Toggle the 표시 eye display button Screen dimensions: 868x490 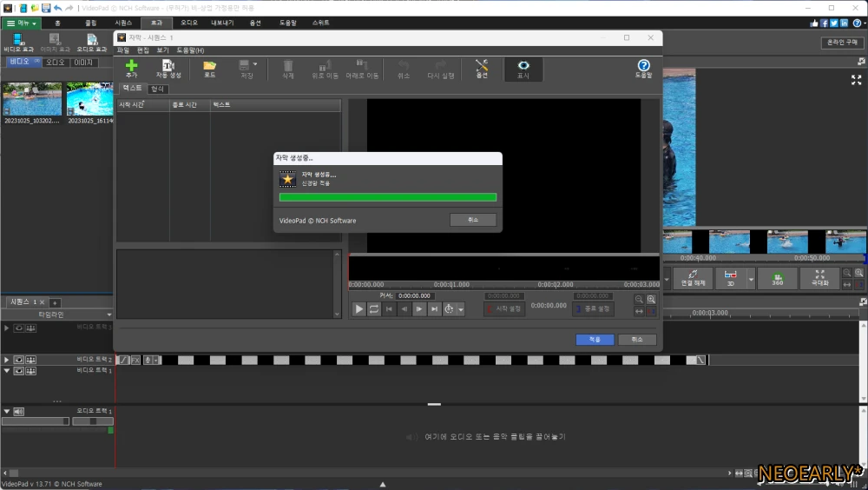click(523, 69)
